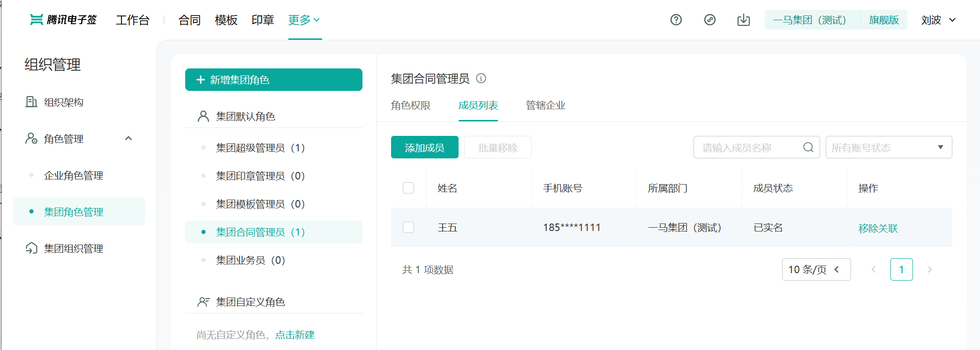Click info icon beside 集团合同管理员 title
Viewport: 980px width, 350px height.
[x=481, y=78]
